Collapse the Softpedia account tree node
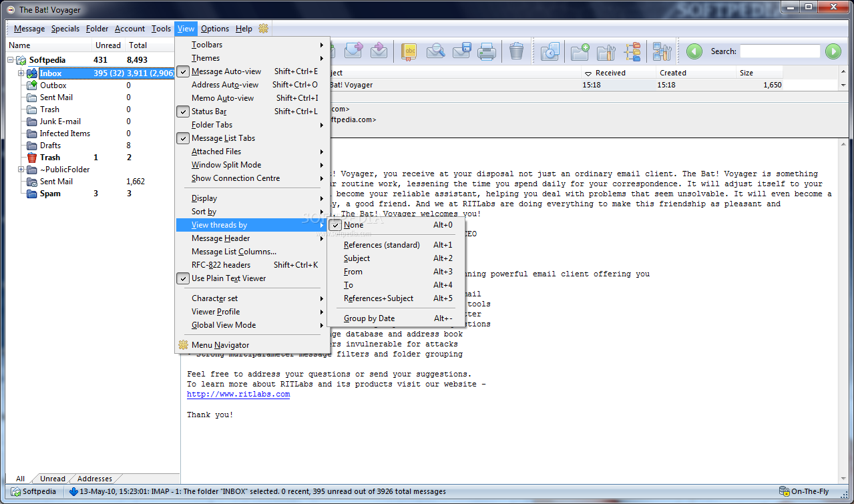Screen dimensions: 854x504 point(11,60)
